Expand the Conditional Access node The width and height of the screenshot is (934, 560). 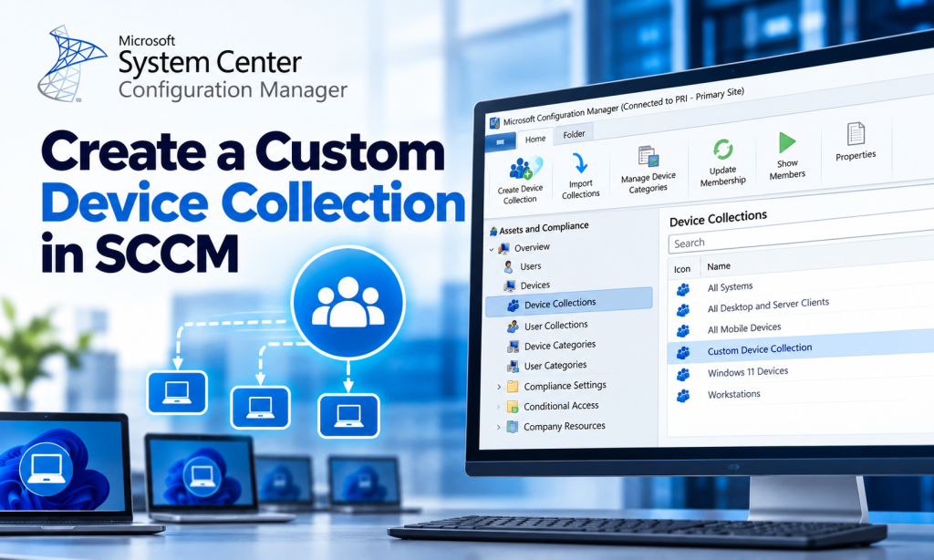(499, 408)
